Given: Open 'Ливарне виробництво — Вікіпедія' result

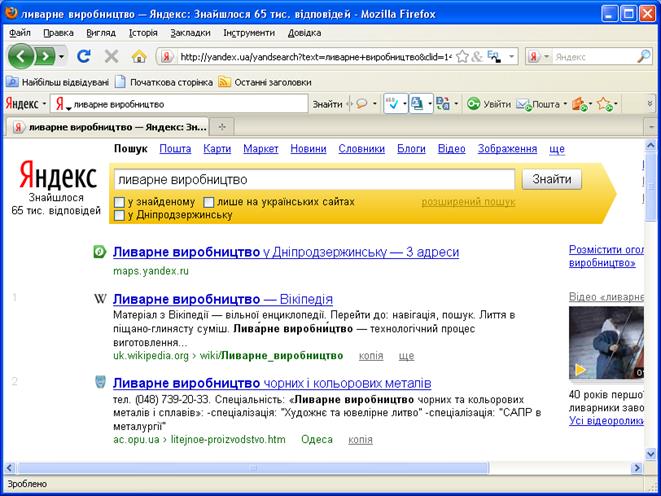Looking at the screenshot, I should 223,299.
